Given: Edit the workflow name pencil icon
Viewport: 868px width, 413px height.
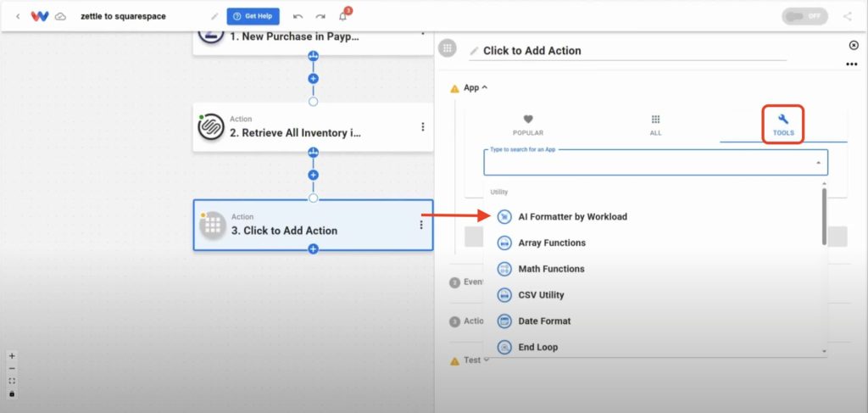Looking at the screenshot, I should click(x=214, y=16).
